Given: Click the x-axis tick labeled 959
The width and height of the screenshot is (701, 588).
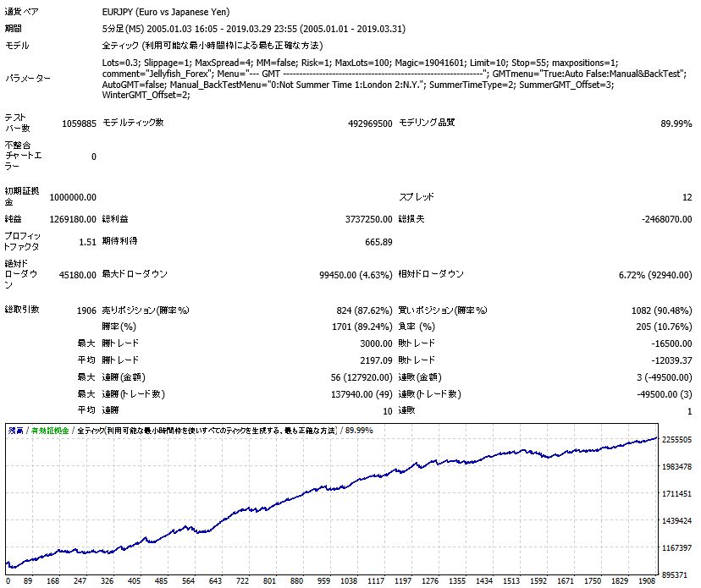Looking at the screenshot, I should pos(323,581).
